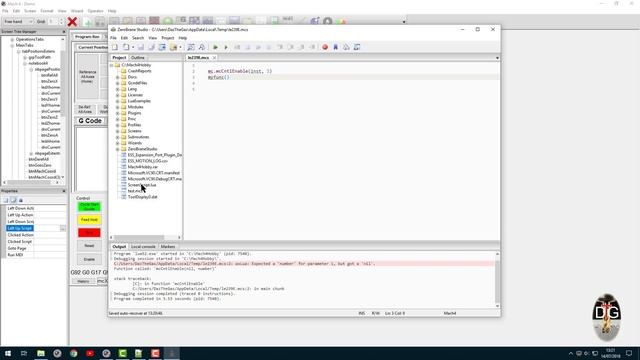Click the yellow folder choose-project-directory icon
Image resolution: width=640 pixels, height=360 pixels.
[x=173, y=47]
